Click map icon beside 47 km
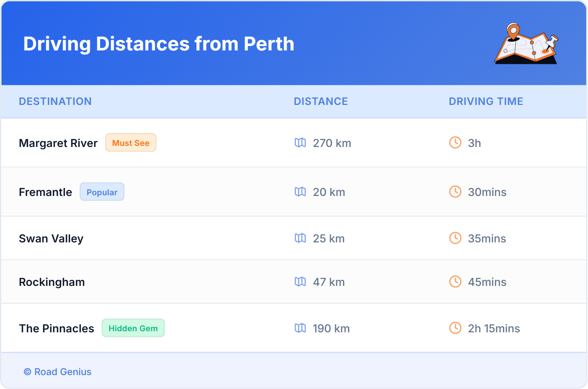 [300, 282]
